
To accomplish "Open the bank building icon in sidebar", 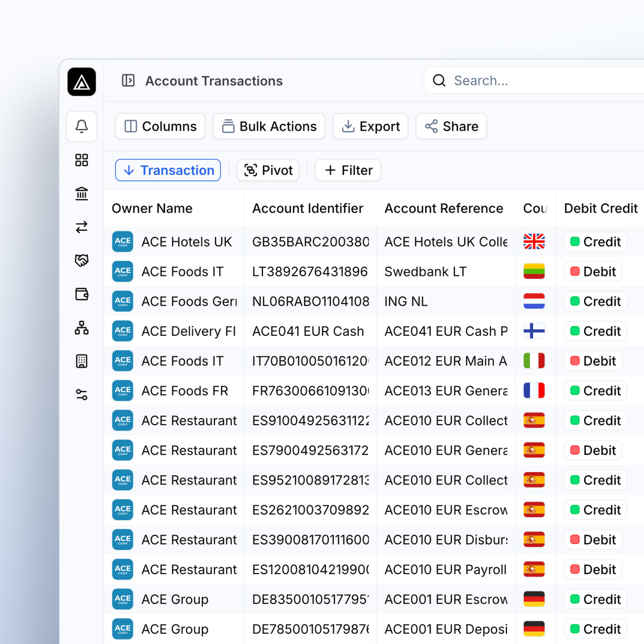I will [x=82, y=194].
